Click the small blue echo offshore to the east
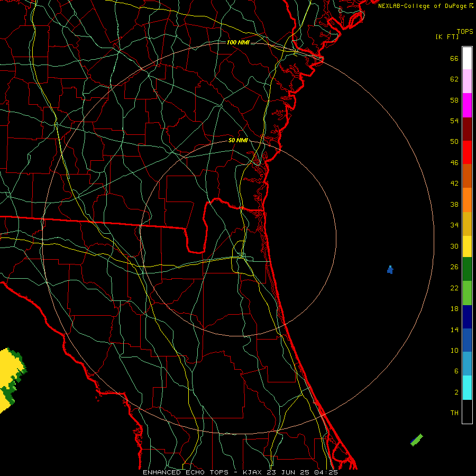The height and width of the screenshot is (476, 476). point(390,270)
